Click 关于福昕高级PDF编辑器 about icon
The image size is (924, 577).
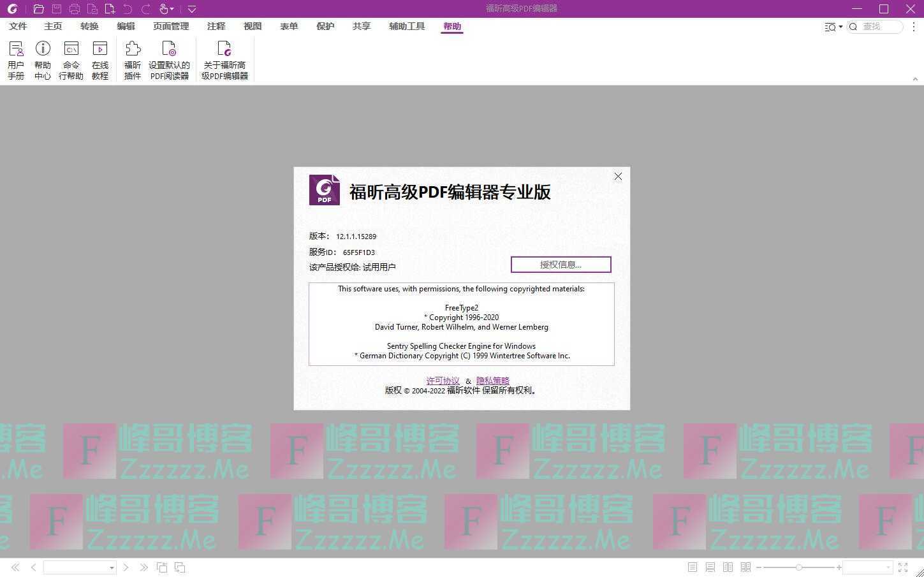pos(224,60)
